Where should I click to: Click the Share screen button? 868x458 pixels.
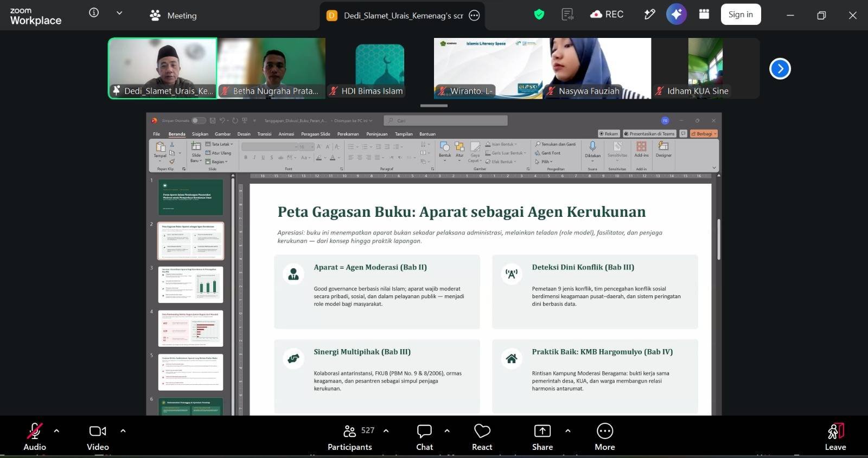click(542, 436)
